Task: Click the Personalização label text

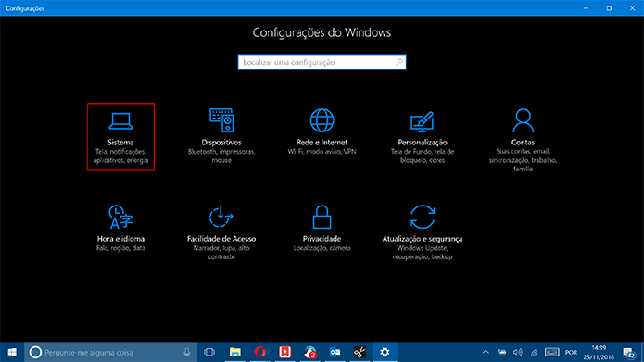Action: (423, 143)
